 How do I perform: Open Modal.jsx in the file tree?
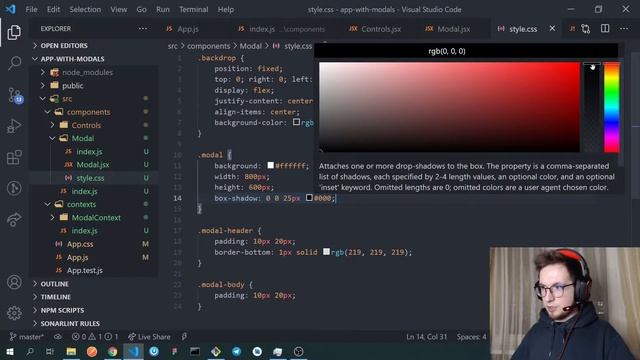(94, 164)
